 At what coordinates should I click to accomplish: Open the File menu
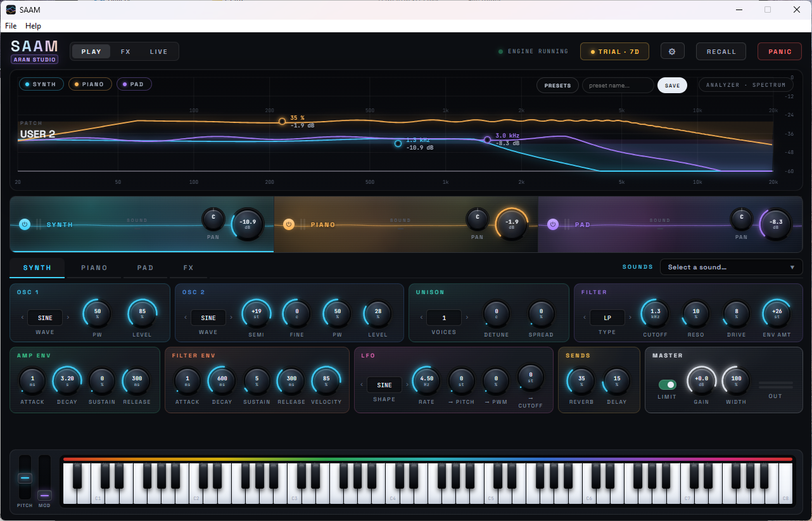[11, 26]
